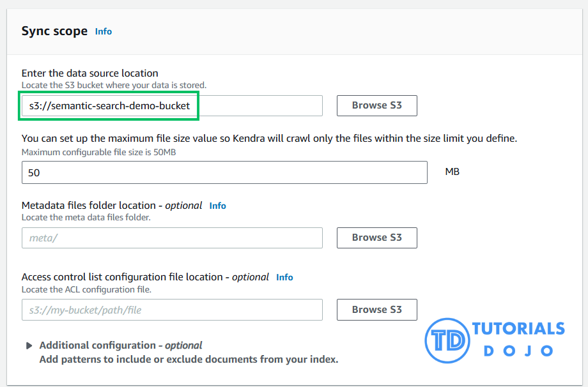Expand the Additional configuration disclosure triangle
This screenshot has width=588, height=387.
pyautogui.click(x=29, y=345)
